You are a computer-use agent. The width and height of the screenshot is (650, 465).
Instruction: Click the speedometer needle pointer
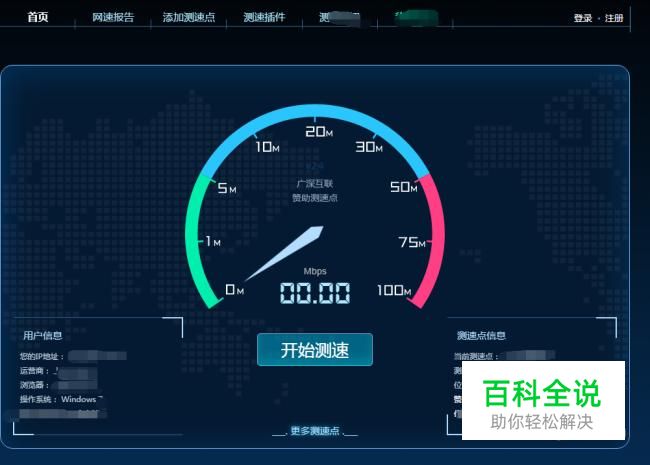click(x=286, y=253)
